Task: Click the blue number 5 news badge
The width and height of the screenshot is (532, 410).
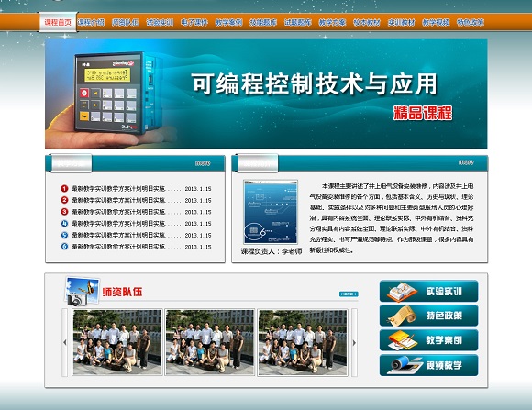Action: [x=64, y=235]
